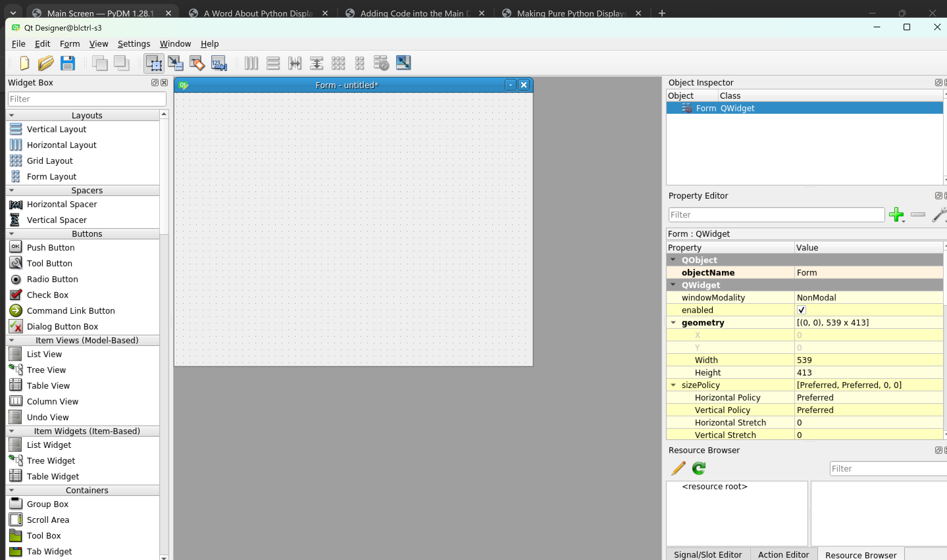
Task: Select Push Button in Widget Box
Action: point(51,248)
